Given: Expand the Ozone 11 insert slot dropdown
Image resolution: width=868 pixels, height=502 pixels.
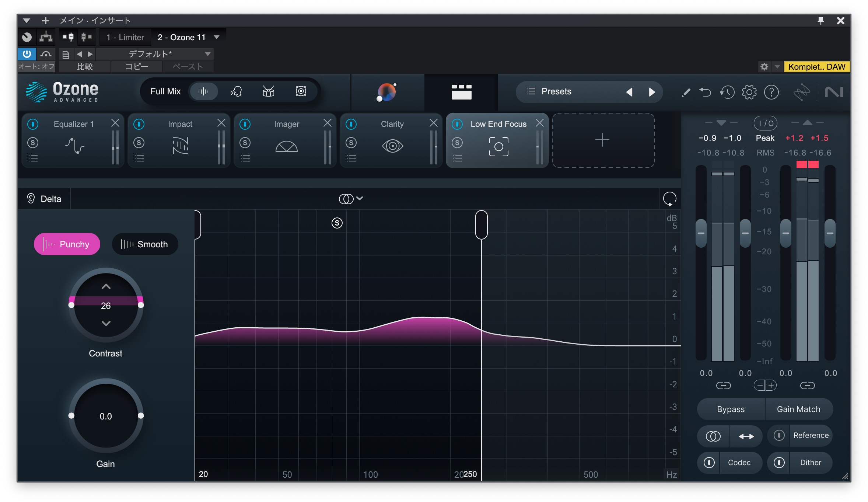Looking at the screenshot, I should pyautogui.click(x=217, y=37).
